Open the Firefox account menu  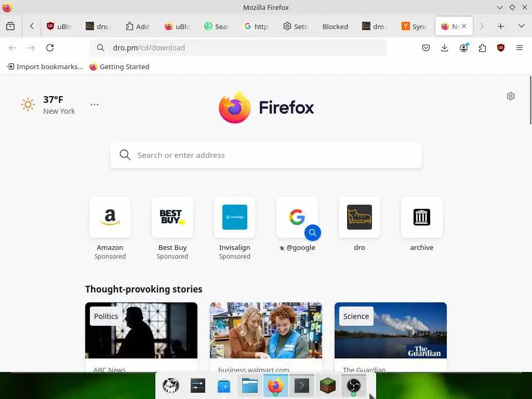tap(463, 48)
